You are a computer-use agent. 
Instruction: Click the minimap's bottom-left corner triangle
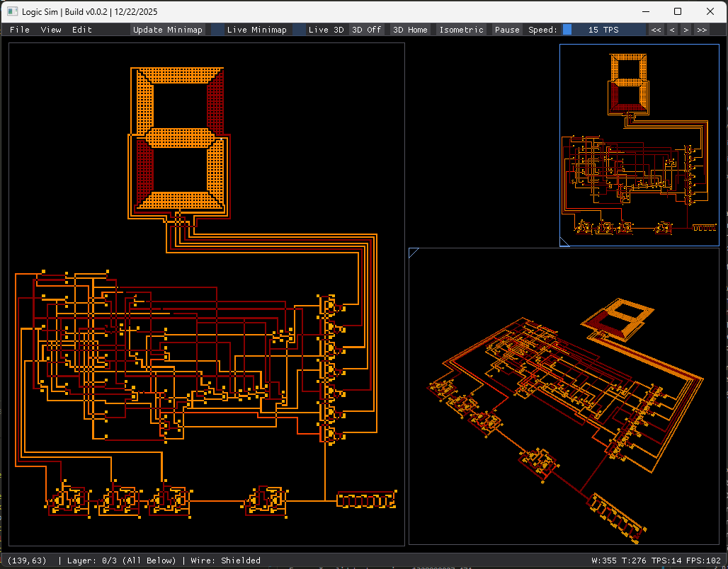[x=564, y=242]
